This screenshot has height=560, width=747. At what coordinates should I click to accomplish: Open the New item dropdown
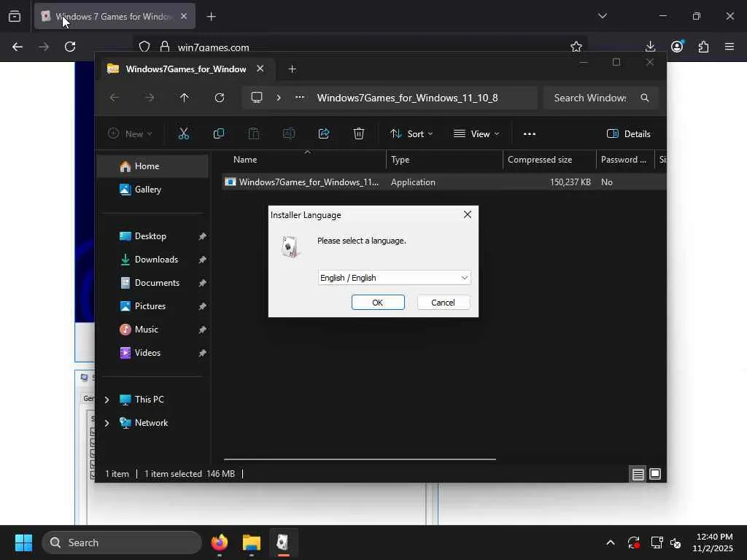coord(130,134)
